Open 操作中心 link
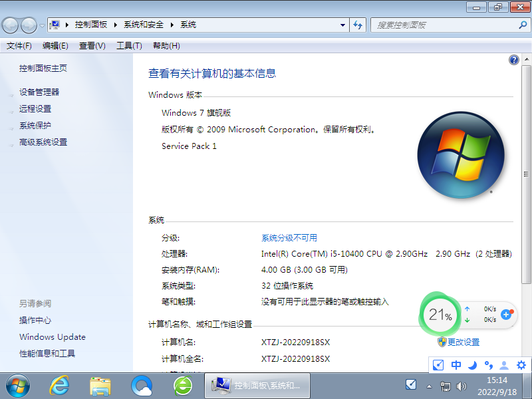 pyautogui.click(x=35, y=320)
